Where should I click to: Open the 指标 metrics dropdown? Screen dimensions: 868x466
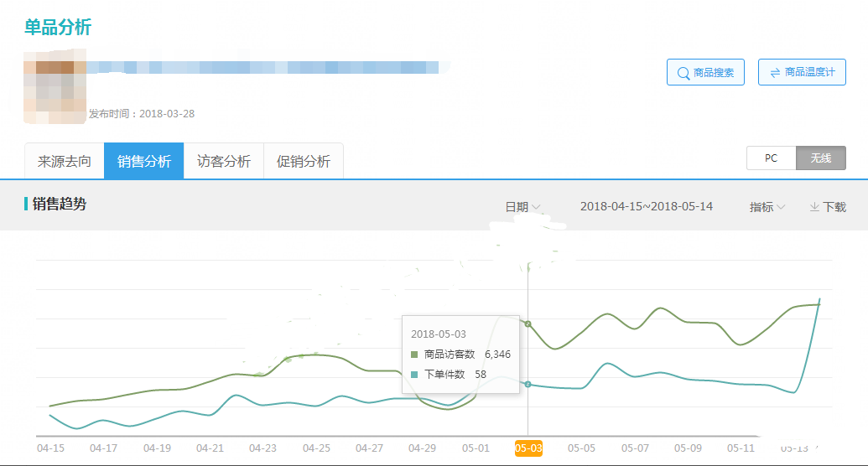767,207
